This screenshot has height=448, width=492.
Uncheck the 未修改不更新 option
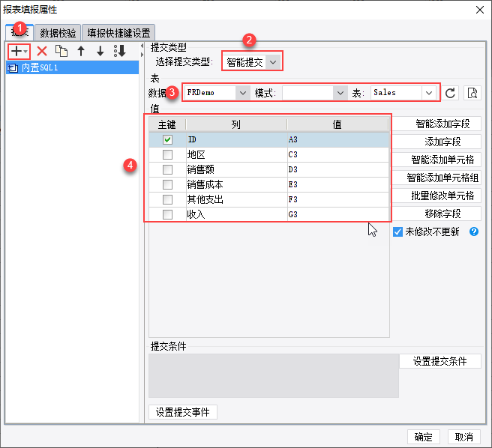(397, 232)
